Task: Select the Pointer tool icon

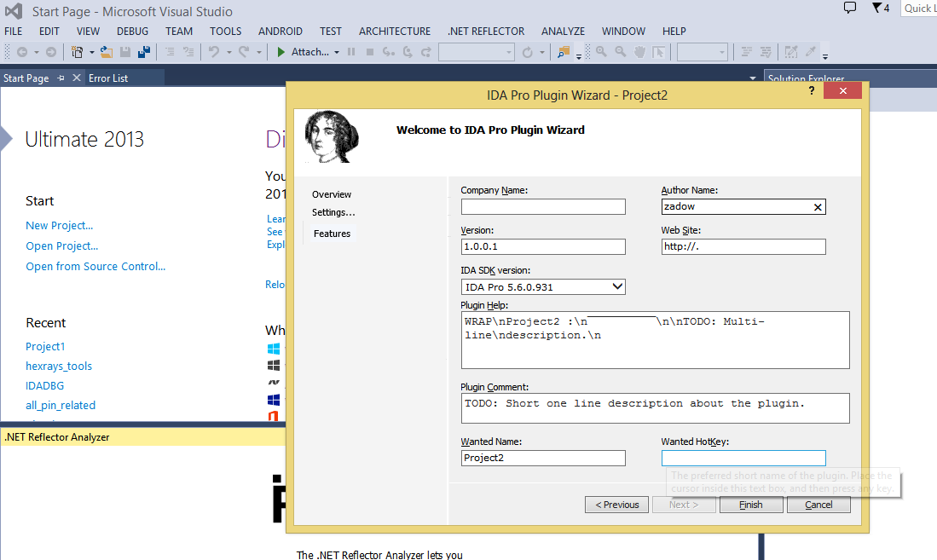Action: (x=658, y=52)
